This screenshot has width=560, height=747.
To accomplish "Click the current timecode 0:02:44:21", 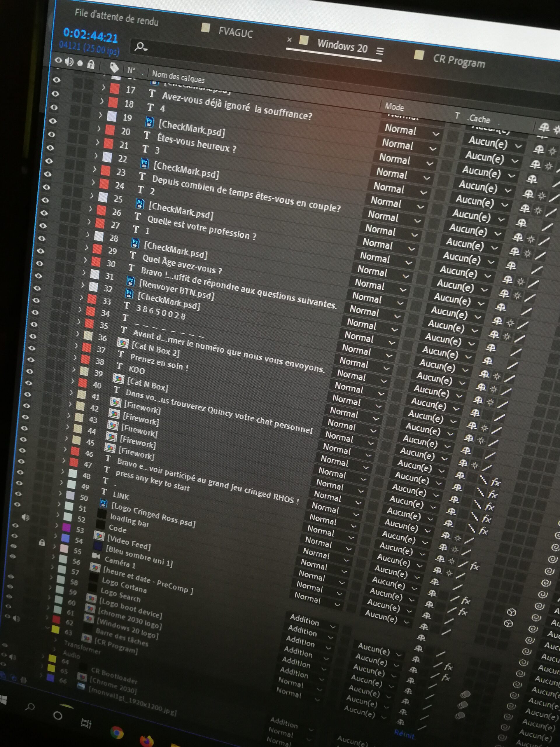I will [x=90, y=36].
